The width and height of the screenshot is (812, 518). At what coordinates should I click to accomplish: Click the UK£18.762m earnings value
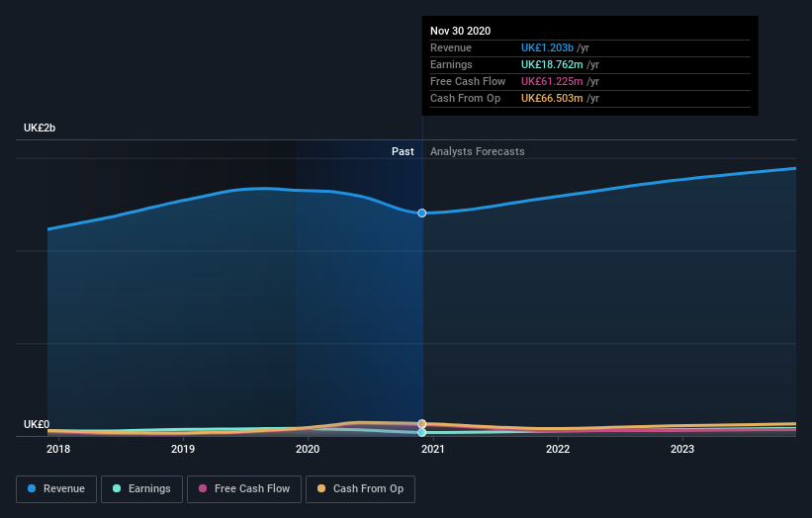tap(552, 64)
